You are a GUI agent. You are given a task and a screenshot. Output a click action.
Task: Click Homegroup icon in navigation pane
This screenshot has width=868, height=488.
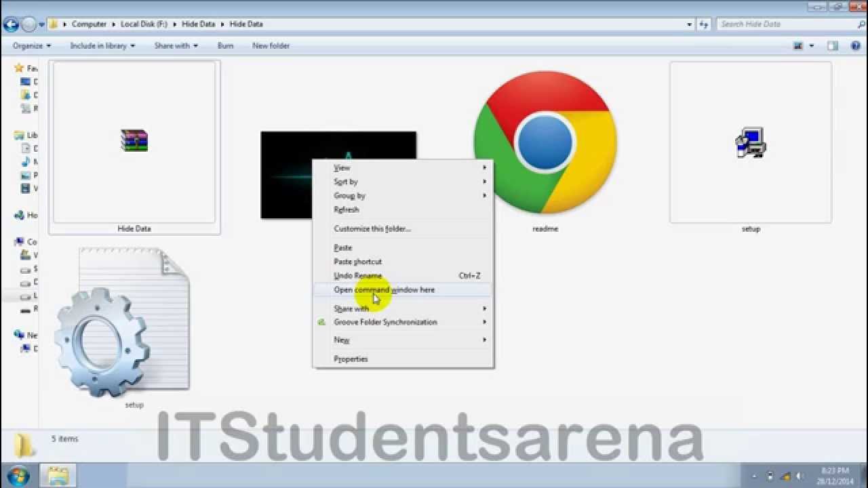19,216
